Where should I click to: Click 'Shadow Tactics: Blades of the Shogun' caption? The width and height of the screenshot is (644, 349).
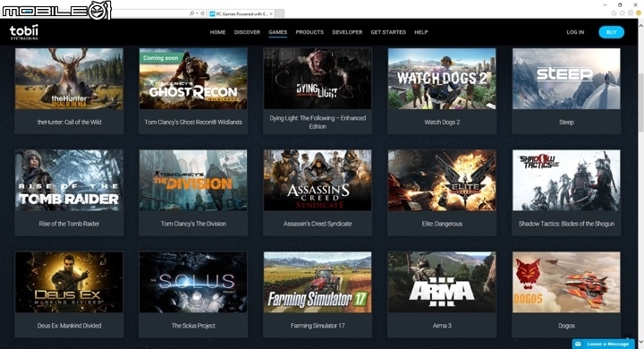tap(566, 224)
